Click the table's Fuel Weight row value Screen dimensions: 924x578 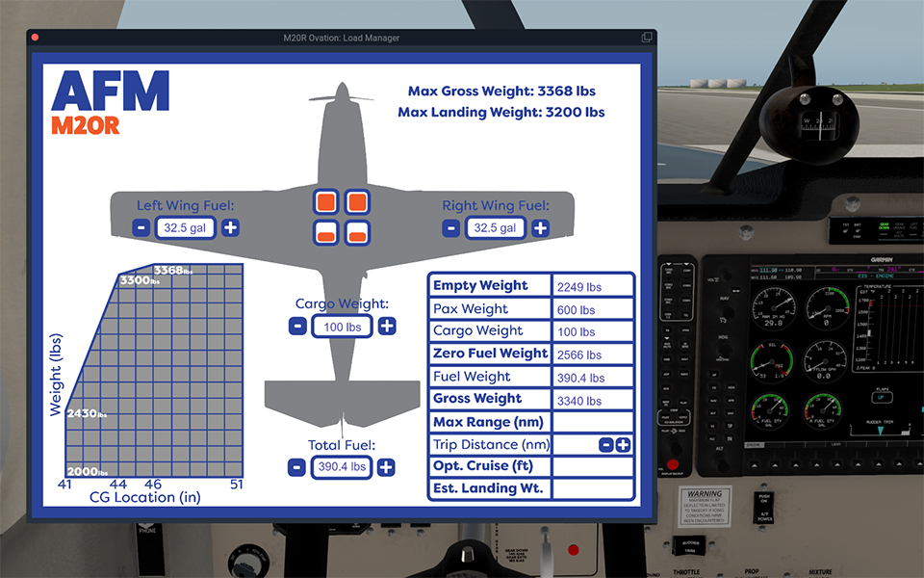coord(581,378)
